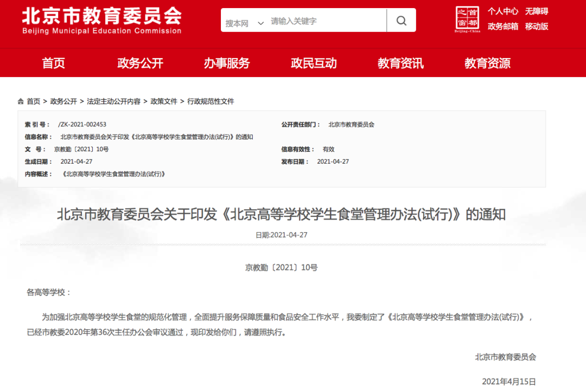Click 信息名称 full title text

tap(157, 137)
